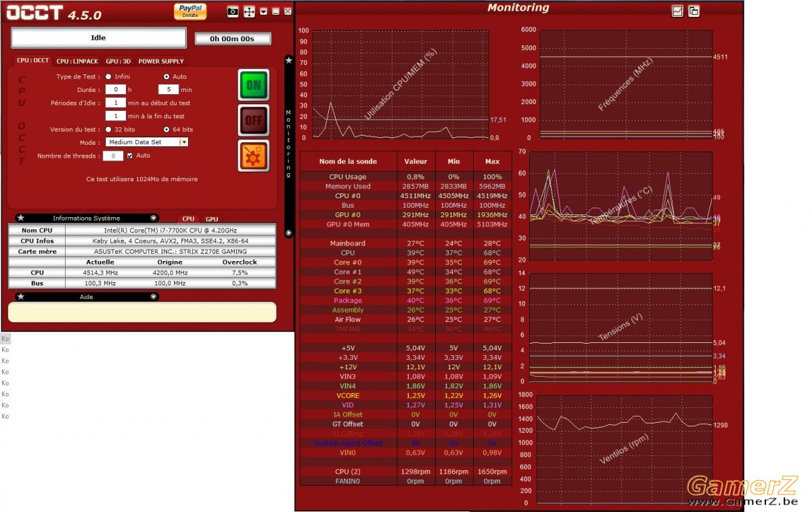Switch to the CPU : OCCT tab
This screenshot has width=812, height=512.
32,61
